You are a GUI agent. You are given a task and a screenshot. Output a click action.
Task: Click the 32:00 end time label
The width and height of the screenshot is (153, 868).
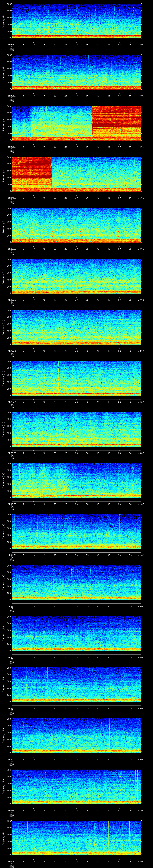point(141,44)
